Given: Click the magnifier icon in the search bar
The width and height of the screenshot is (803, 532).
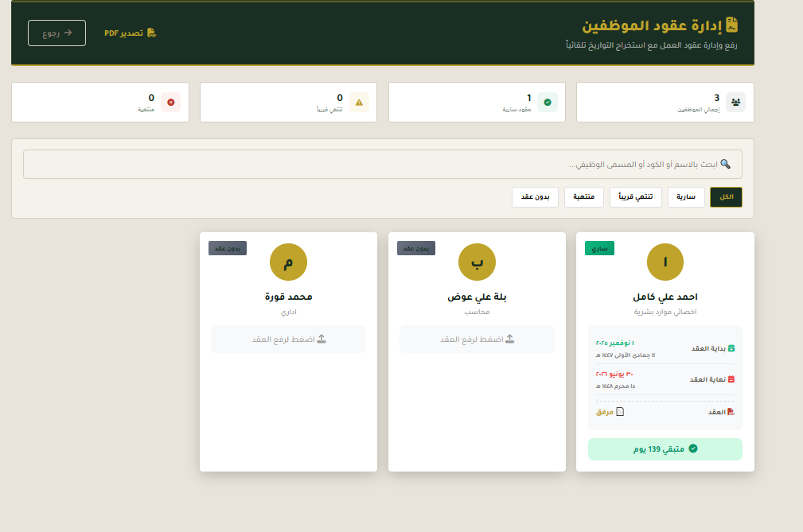Looking at the screenshot, I should coord(725,163).
